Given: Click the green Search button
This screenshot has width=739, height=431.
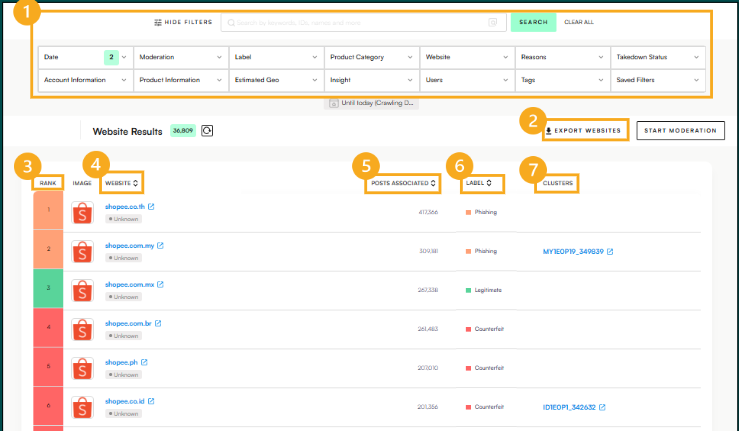Looking at the screenshot, I should [x=533, y=22].
